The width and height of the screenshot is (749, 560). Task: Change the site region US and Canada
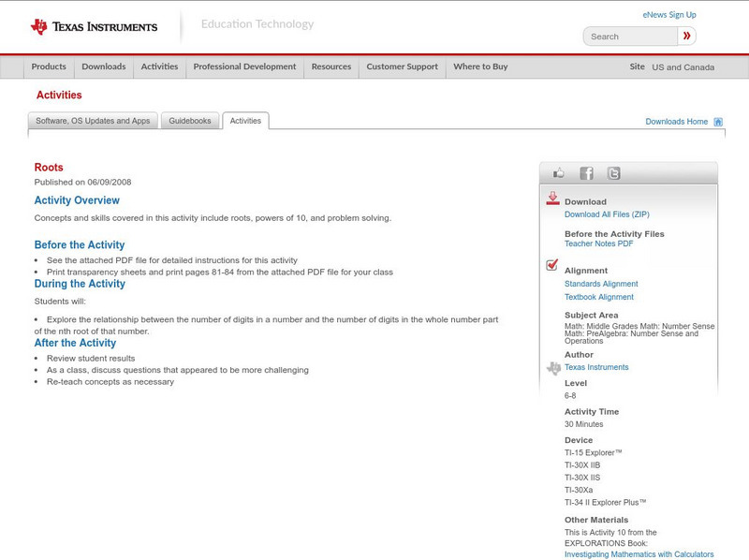(683, 67)
